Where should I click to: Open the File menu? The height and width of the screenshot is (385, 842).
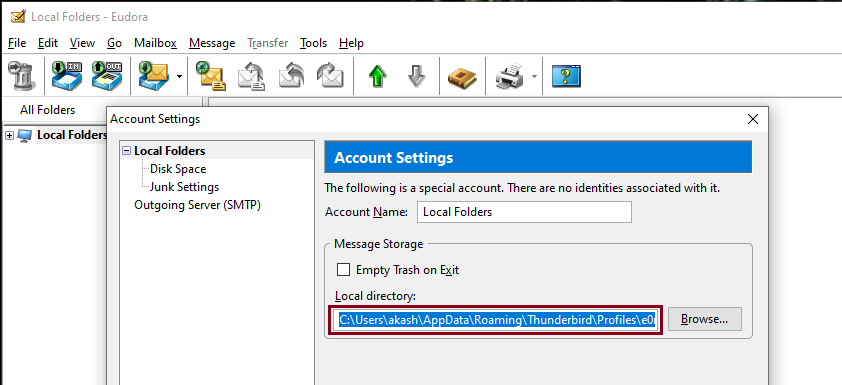[17, 43]
